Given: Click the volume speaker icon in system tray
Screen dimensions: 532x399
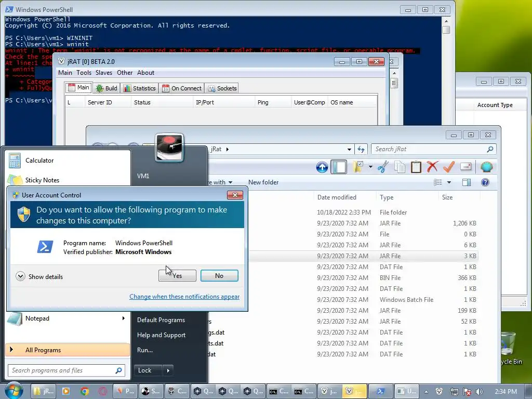Looking at the screenshot, I should coord(480,392).
